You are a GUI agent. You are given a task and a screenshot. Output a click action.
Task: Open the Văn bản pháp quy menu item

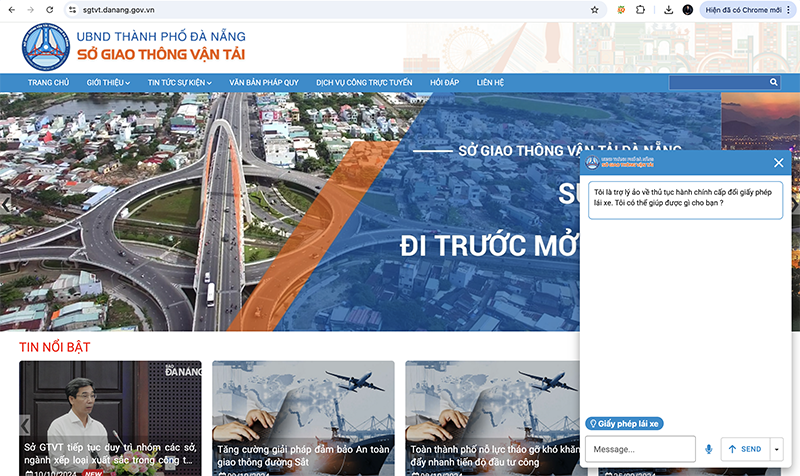pos(263,82)
